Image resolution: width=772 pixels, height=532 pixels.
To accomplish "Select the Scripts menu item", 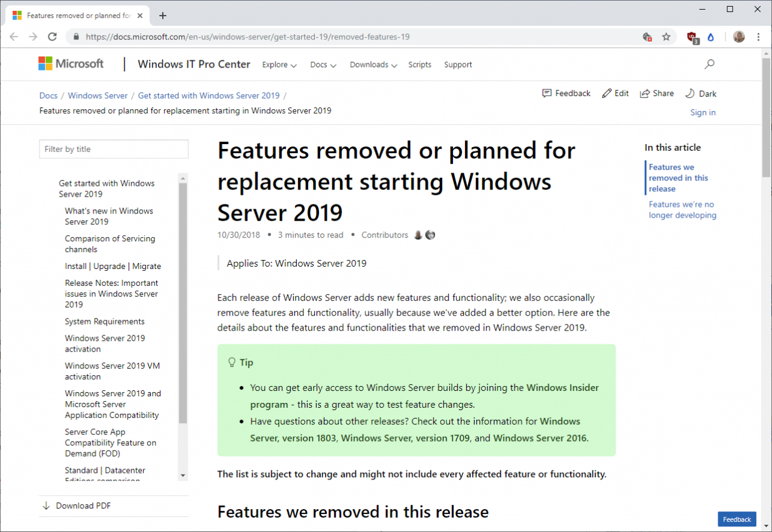I will coord(420,65).
